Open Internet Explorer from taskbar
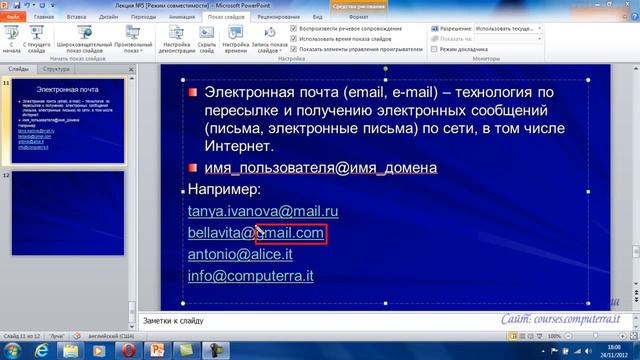The height and width of the screenshot is (360, 640). (41, 351)
